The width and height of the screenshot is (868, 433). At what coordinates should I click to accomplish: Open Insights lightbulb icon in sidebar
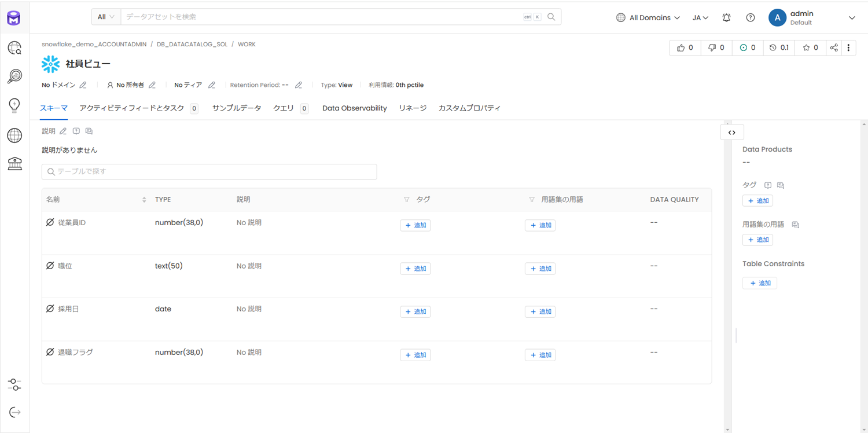coord(14,105)
